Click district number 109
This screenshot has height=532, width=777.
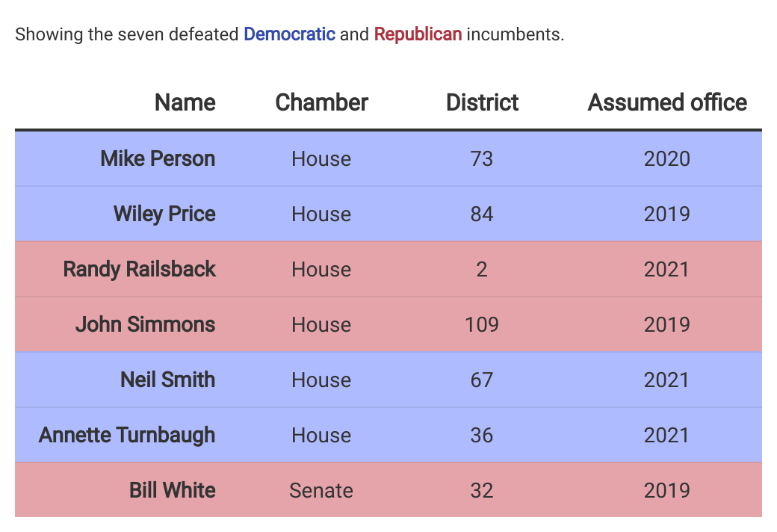(x=482, y=325)
